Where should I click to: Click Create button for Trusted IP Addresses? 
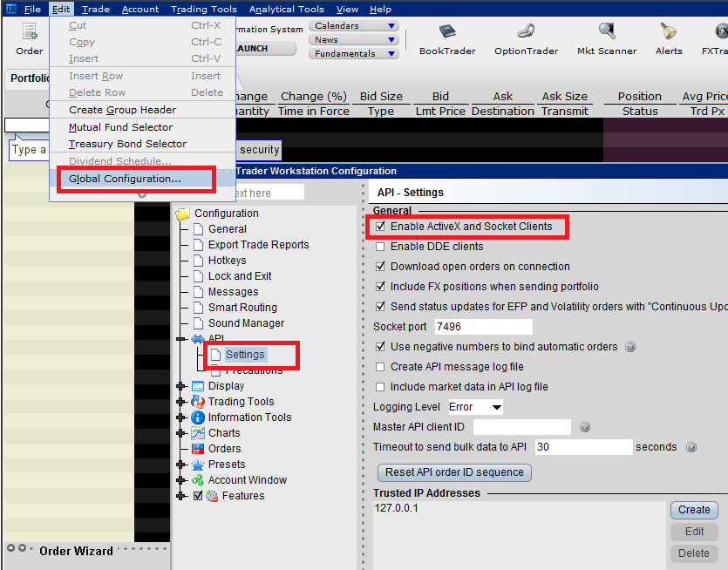694,510
